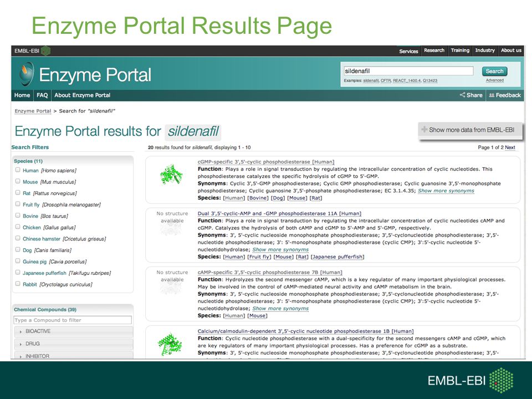Check the Chinese hamster species filter

(18, 238)
